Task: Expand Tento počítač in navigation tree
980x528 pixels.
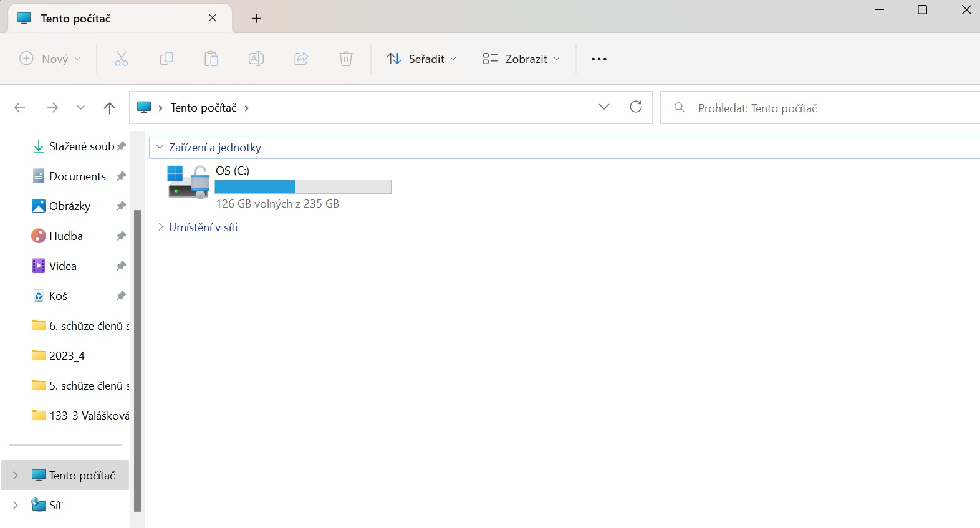Action: (16, 476)
